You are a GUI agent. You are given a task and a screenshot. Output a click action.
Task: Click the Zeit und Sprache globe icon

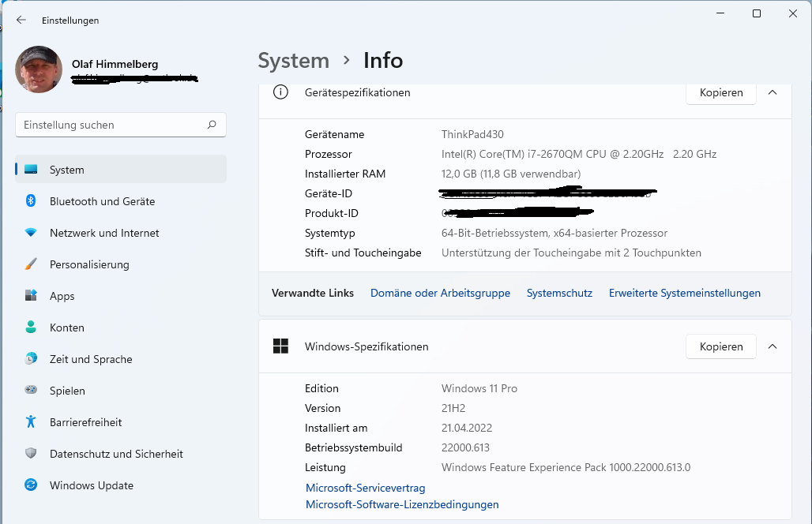[x=31, y=359]
